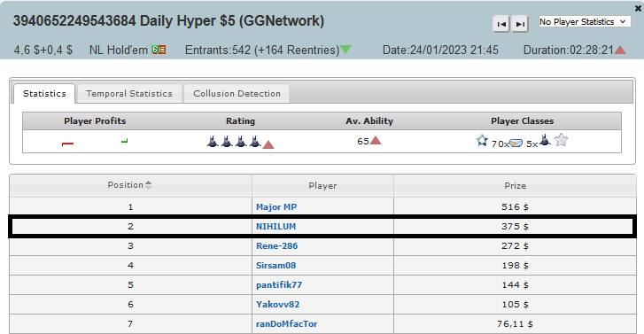The width and height of the screenshot is (644, 334).
Task: Click the teal star player class icon
Action: point(482,141)
